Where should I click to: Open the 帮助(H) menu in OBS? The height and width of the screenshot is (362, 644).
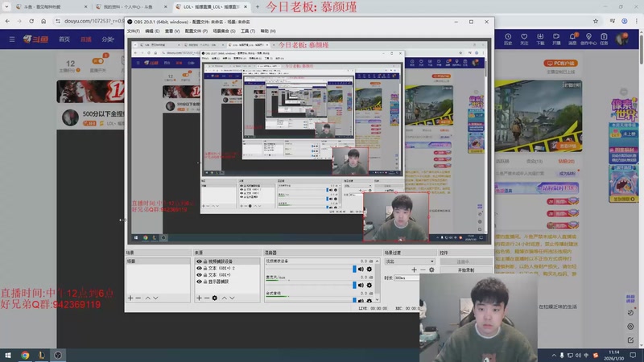click(x=268, y=31)
